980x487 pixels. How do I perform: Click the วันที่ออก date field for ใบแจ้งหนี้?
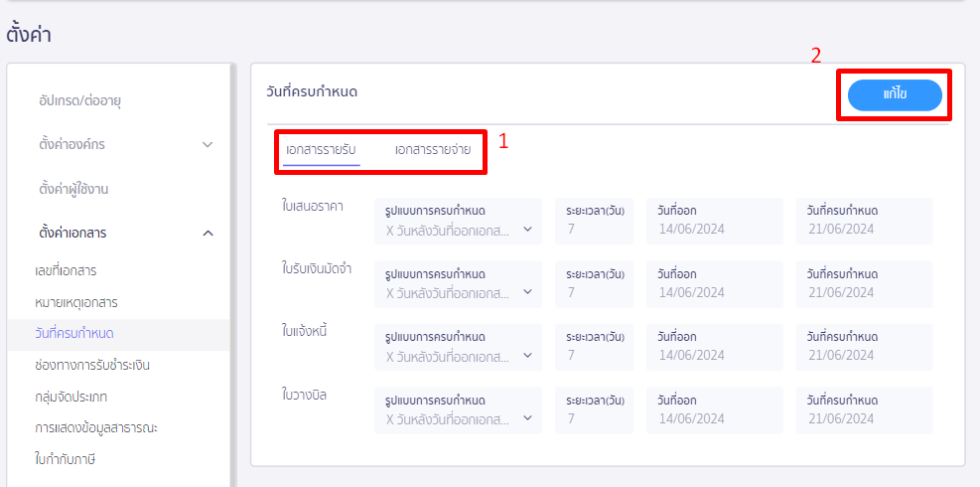[x=715, y=348]
